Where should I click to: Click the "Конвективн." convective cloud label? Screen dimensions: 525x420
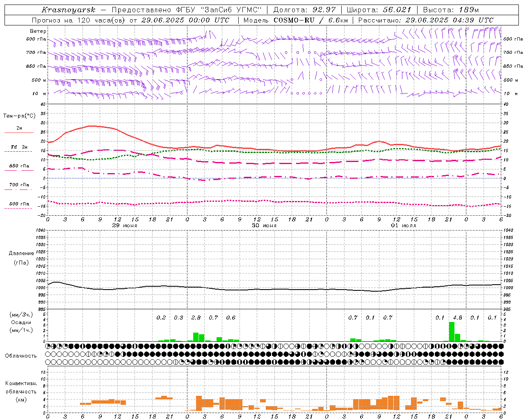(21, 383)
